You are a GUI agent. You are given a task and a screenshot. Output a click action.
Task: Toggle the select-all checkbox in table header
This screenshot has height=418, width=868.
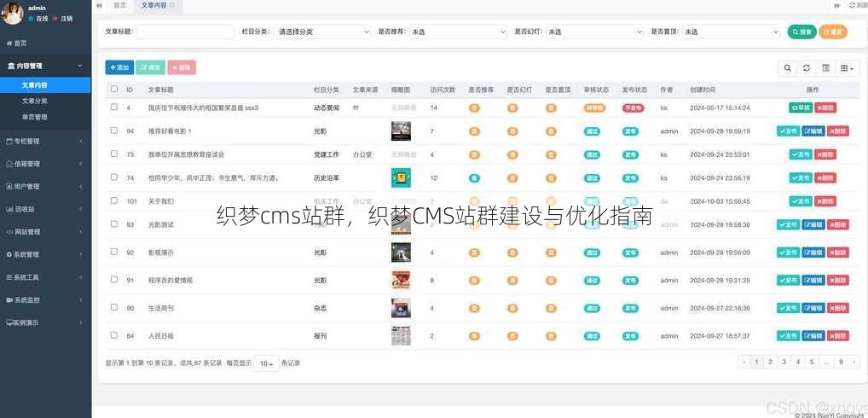tap(114, 89)
